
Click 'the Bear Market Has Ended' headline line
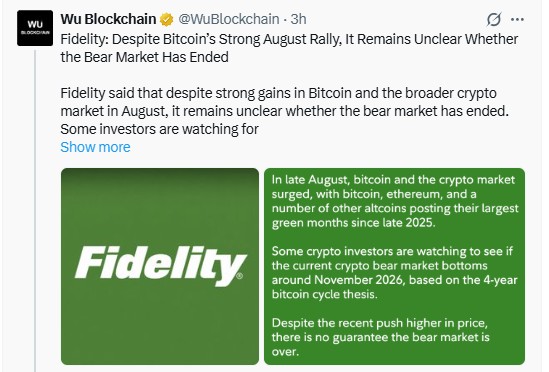coord(144,57)
